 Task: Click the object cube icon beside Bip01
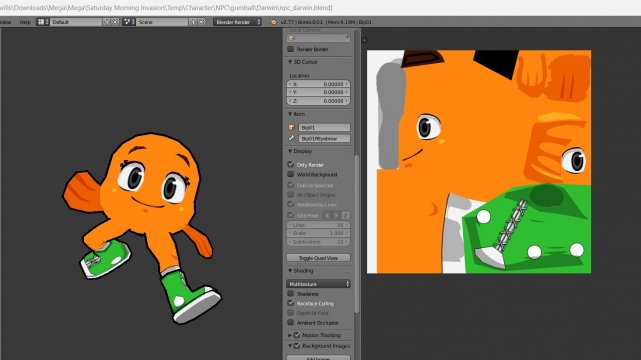(x=292, y=127)
